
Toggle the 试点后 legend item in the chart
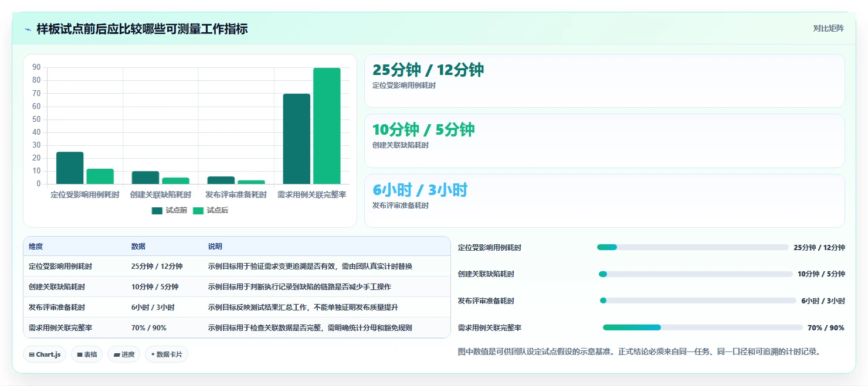[x=210, y=210]
